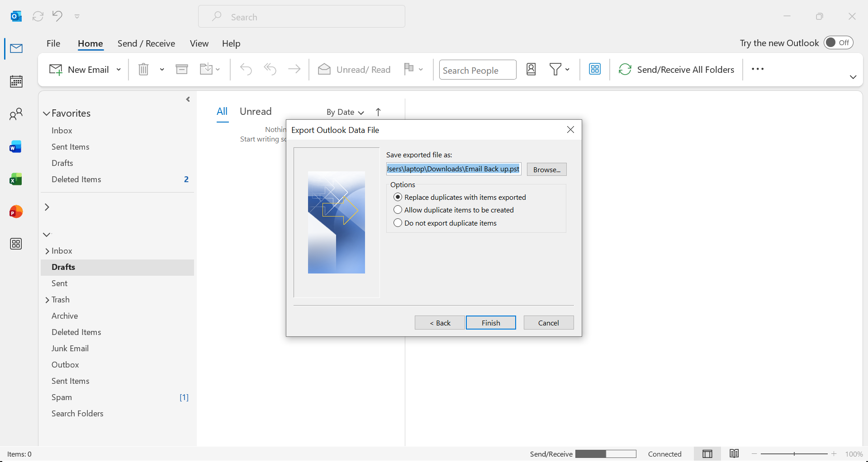This screenshot has height=462, width=868.
Task: Open the ribbon More commands ellipsis
Action: [758, 69]
